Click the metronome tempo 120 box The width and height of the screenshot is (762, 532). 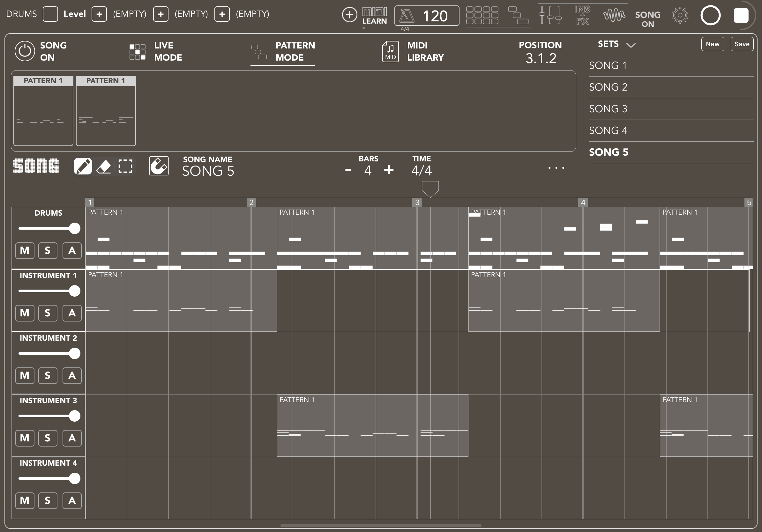point(427,16)
